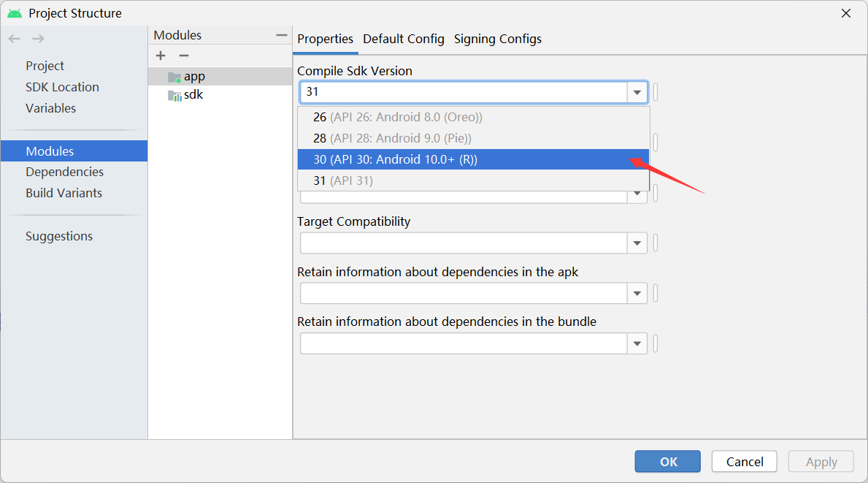
Task: Switch to the Properties tab
Action: coord(325,39)
